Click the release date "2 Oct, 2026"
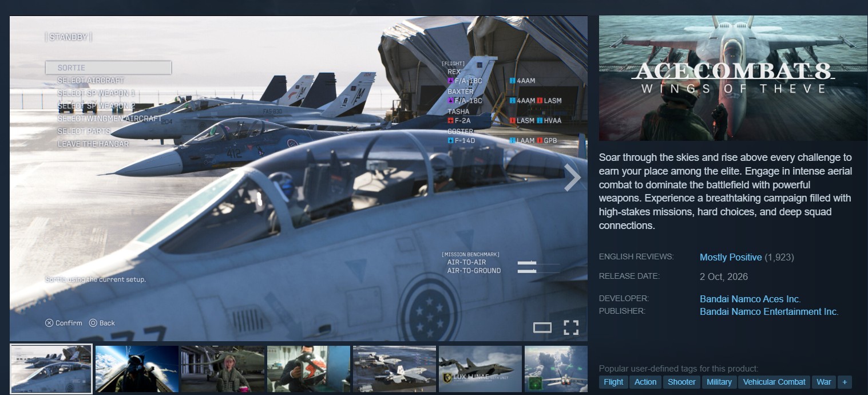Image resolution: width=868 pixels, height=395 pixels. pos(724,276)
